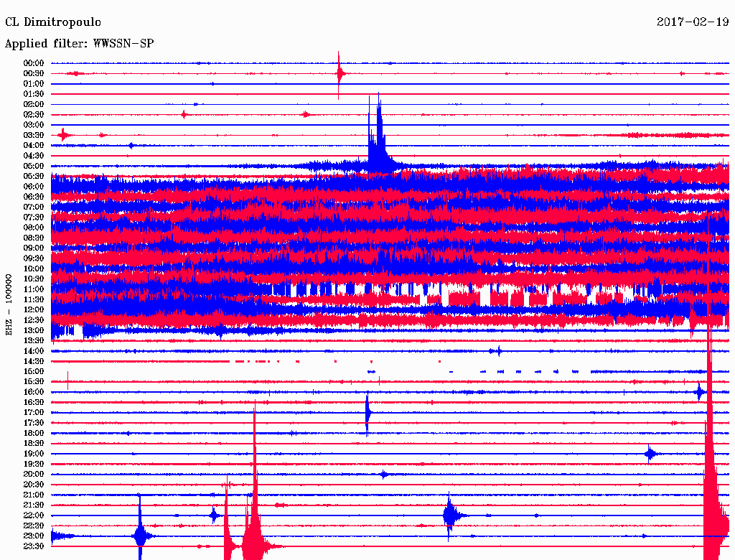Click the EHZ - 100000 axis label
The width and height of the screenshot is (735, 560).
[9, 305]
